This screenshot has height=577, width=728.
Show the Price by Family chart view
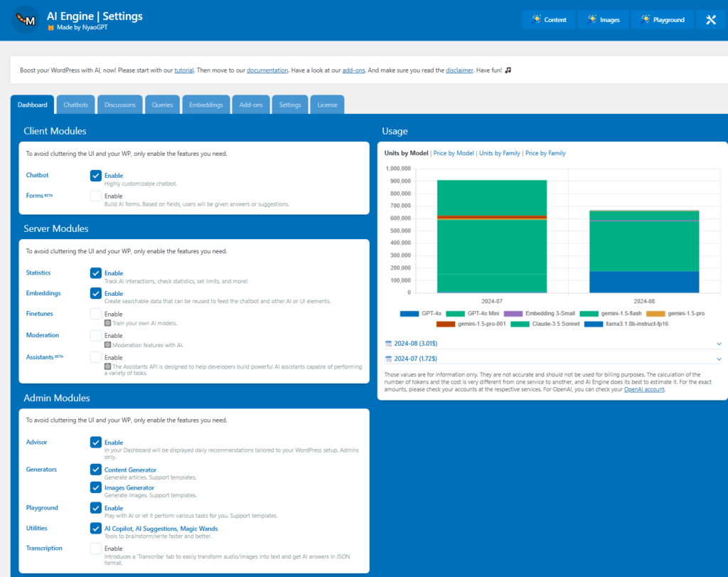point(545,153)
